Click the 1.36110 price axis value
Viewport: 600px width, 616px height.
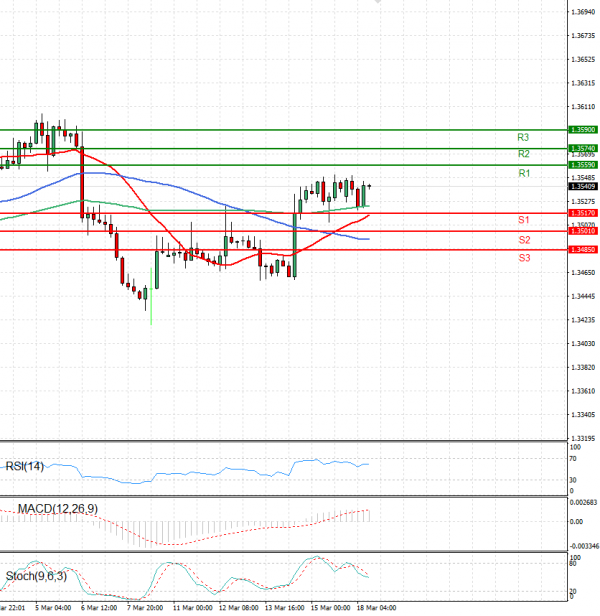pyautogui.click(x=583, y=107)
